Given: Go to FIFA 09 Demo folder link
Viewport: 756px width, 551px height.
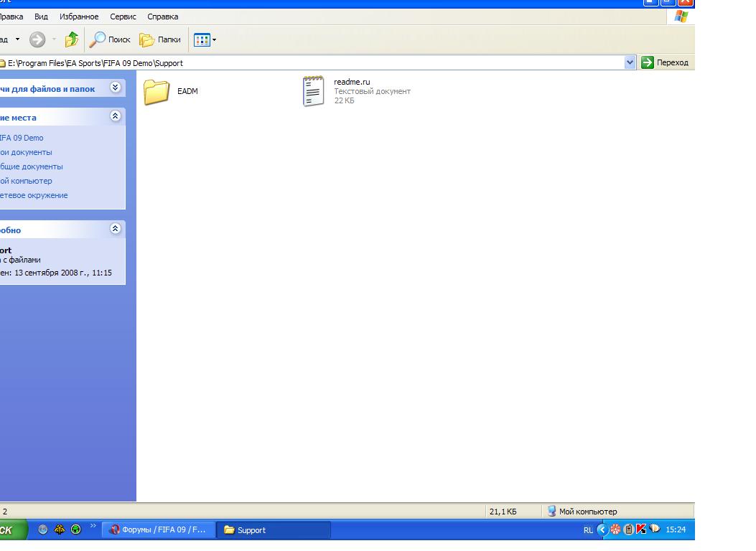Looking at the screenshot, I should [x=22, y=138].
